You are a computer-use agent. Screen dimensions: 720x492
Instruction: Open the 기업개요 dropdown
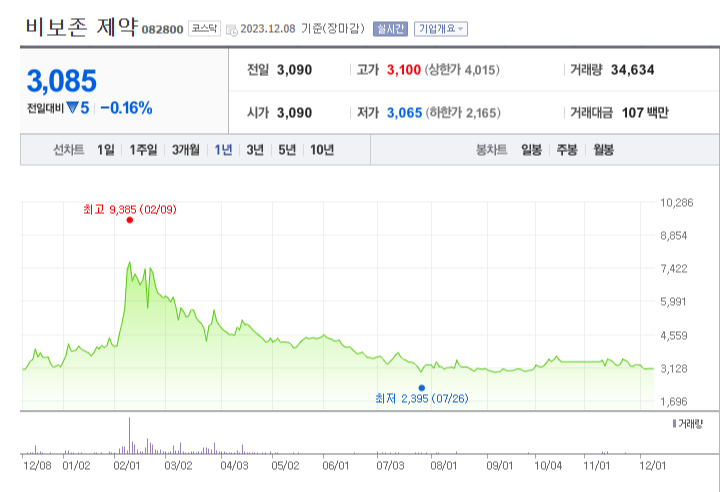tap(441, 29)
